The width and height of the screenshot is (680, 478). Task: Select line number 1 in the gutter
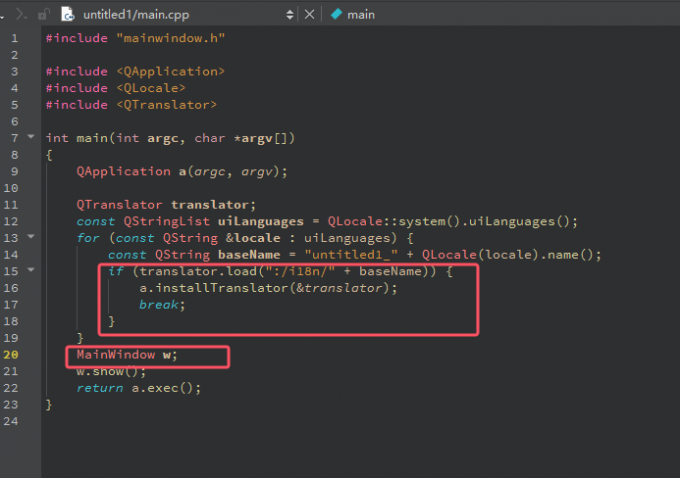pos(14,38)
